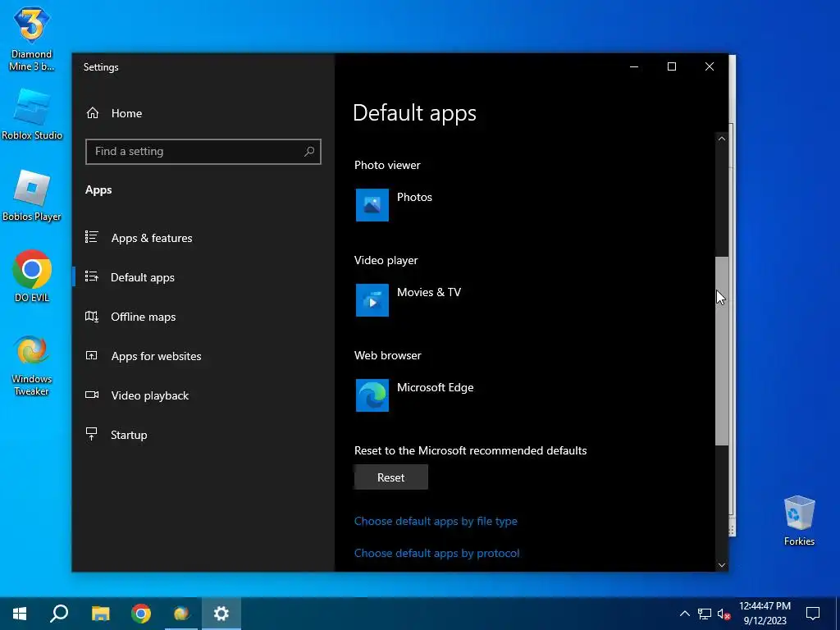Open the Windows Start menu
Image resolution: width=840 pixels, height=630 pixels.
coord(20,614)
